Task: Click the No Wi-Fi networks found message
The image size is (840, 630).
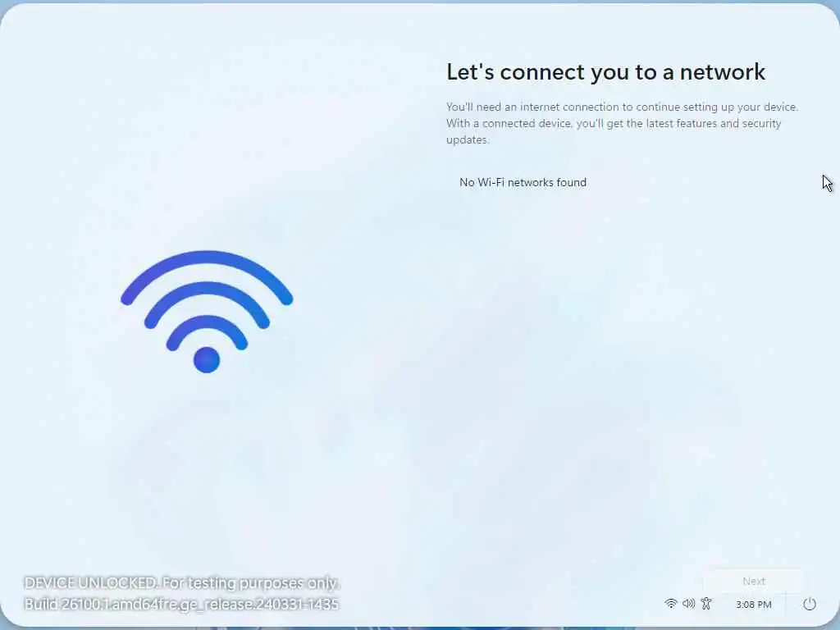Action: pyautogui.click(x=523, y=182)
